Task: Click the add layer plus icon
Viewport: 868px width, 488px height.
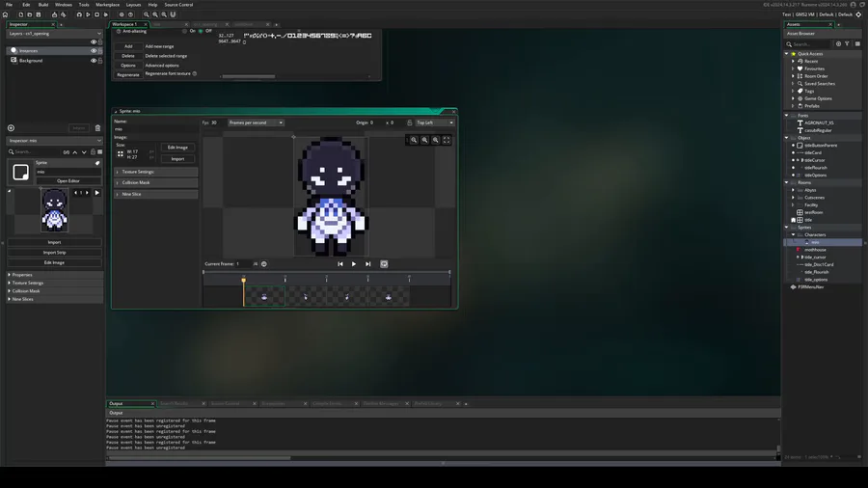Action: click(x=11, y=128)
